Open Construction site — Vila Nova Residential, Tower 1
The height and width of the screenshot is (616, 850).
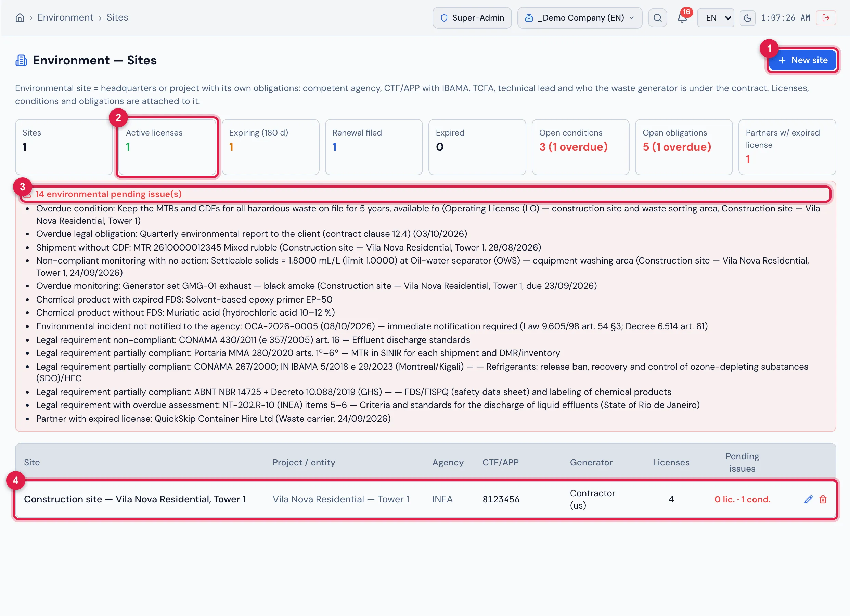[135, 499]
